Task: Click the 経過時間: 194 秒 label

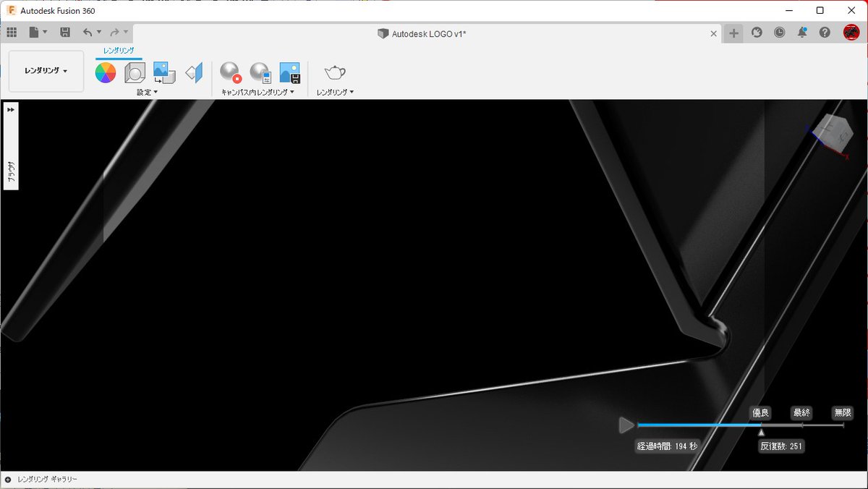Action: (667, 446)
